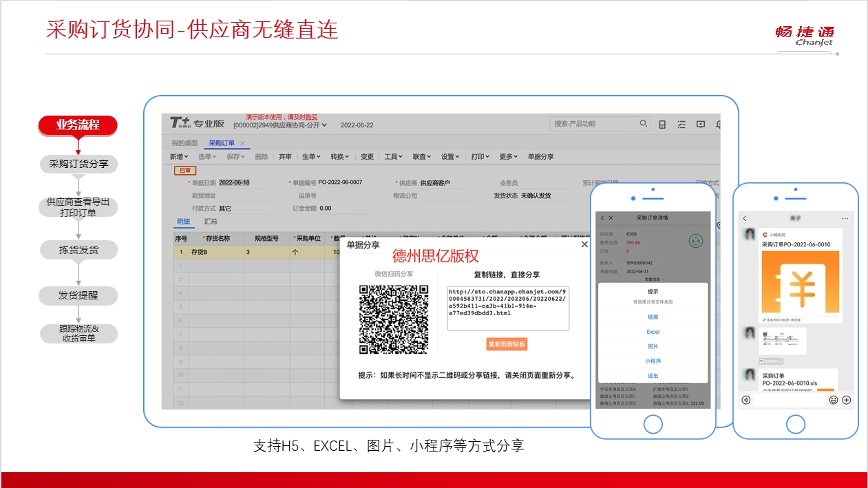
Task: Tap the back arrow in the chat screen
Action: click(x=745, y=218)
